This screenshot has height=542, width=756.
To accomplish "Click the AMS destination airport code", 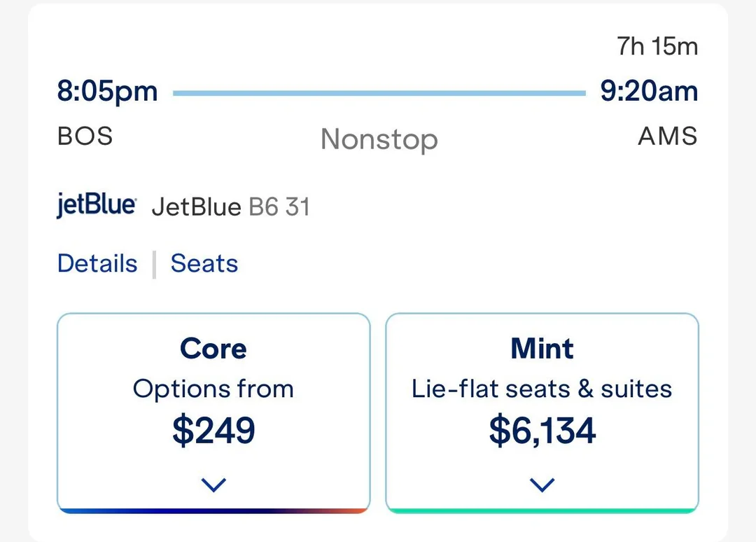I will coord(668,136).
